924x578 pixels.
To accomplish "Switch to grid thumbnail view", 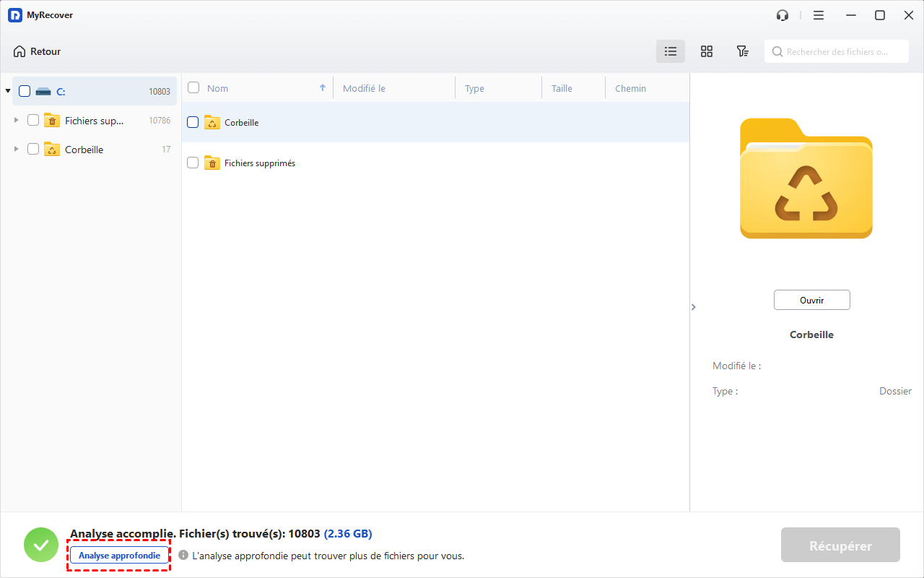I will coord(707,51).
